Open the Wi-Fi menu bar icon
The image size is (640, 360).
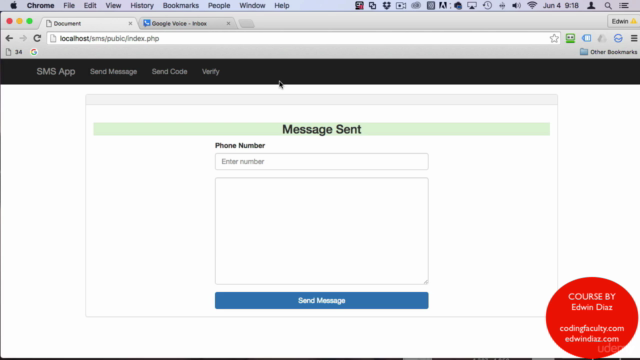coord(531,6)
